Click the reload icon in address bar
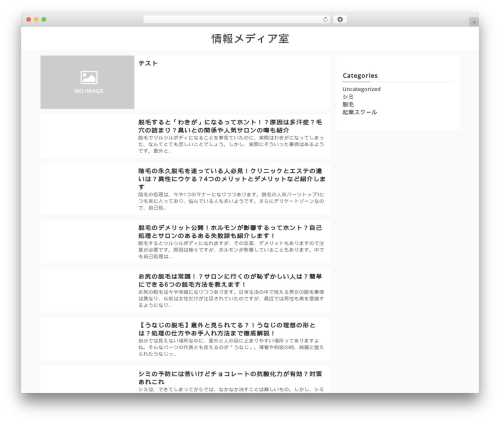 pyautogui.click(x=325, y=20)
